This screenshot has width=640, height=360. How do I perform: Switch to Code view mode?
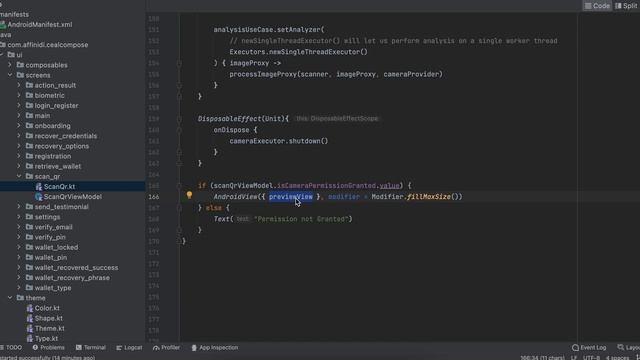597,6
